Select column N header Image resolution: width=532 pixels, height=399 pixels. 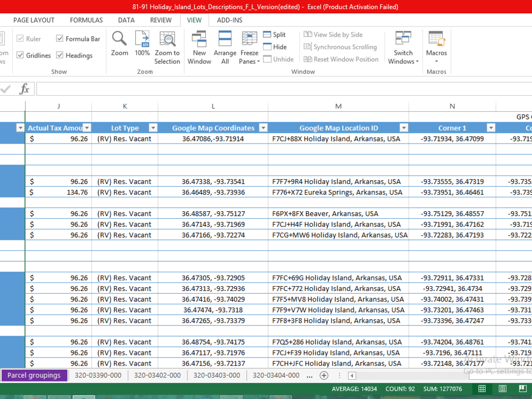pos(452,106)
